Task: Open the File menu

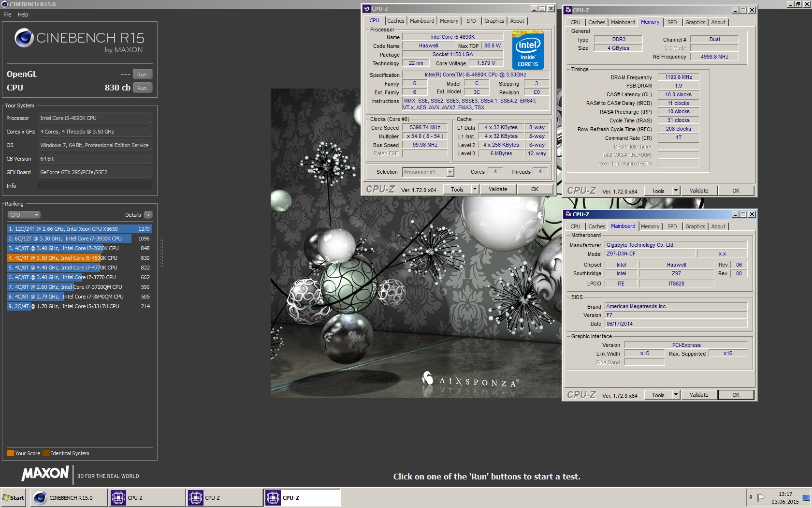Action: [x=7, y=15]
